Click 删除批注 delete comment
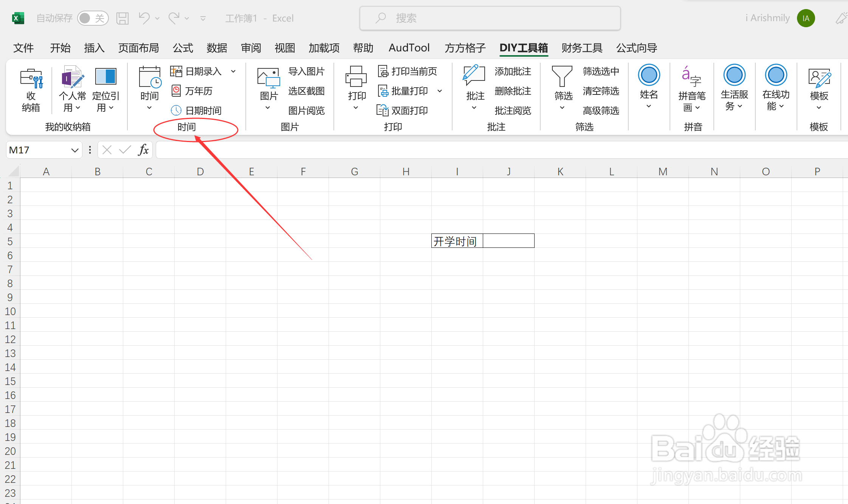The image size is (848, 504). point(513,91)
